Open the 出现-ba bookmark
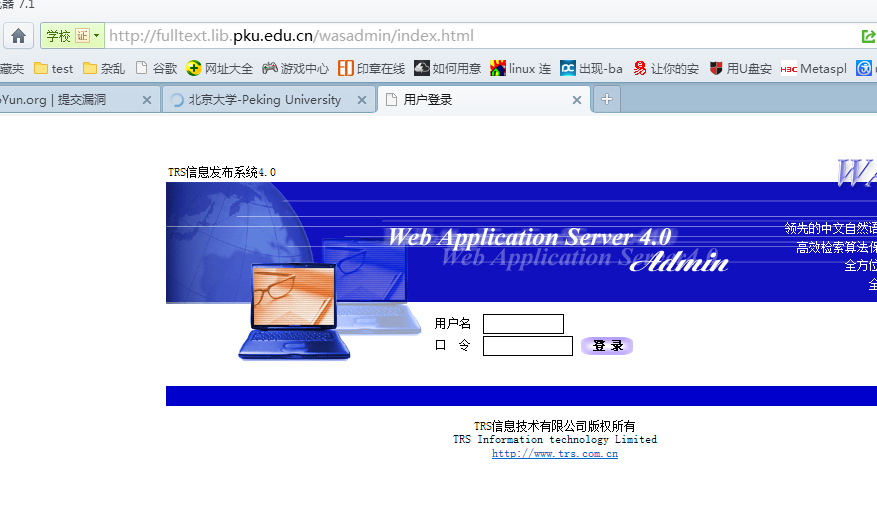 [x=591, y=68]
